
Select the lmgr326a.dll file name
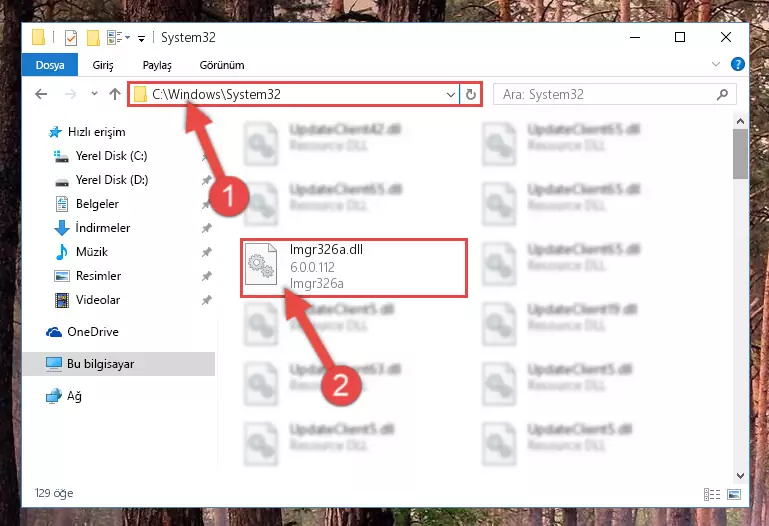[x=326, y=250]
